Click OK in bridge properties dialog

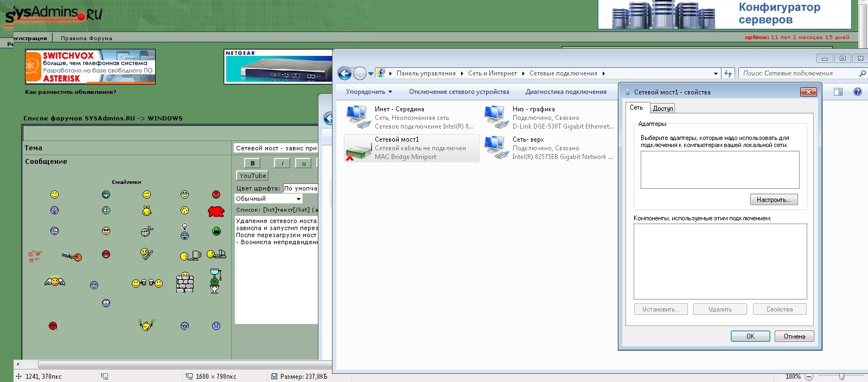click(x=750, y=336)
